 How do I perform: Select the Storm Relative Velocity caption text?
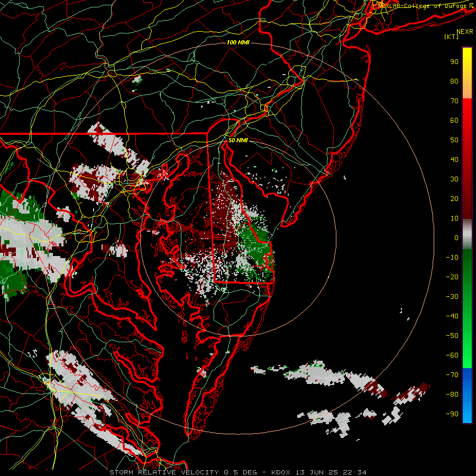(237, 472)
